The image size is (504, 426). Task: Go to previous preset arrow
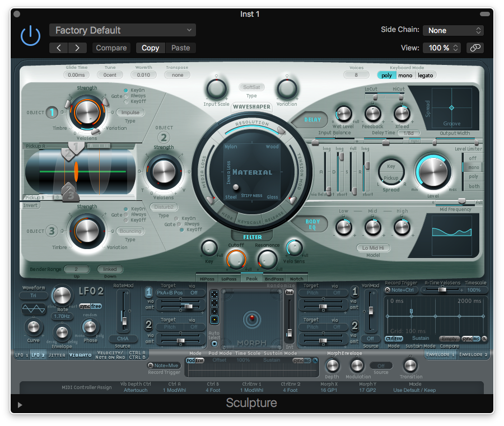click(x=59, y=48)
